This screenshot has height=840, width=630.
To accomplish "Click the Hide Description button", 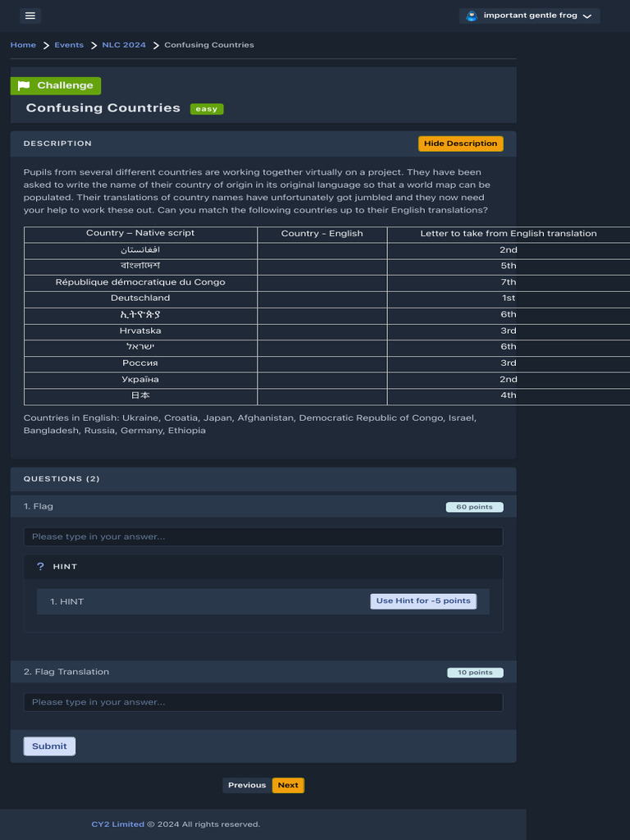I will click(x=461, y=144).
